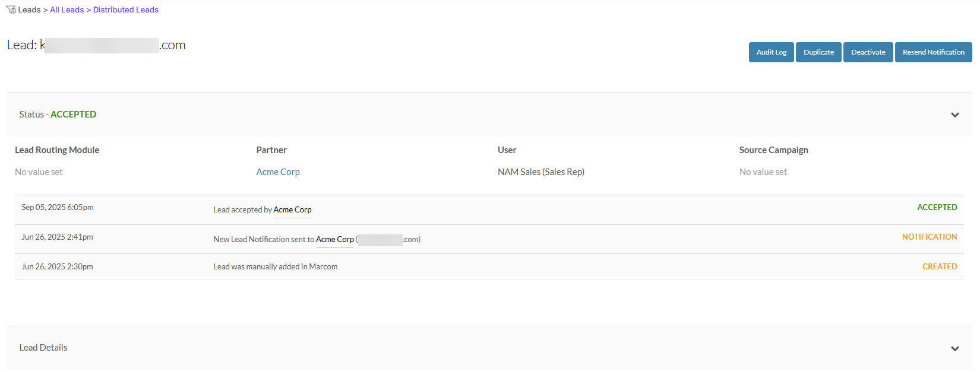Click the Duplicate button
Viewport: 980px width, 372px height.
pyautogui.click(x=818, y=52)
